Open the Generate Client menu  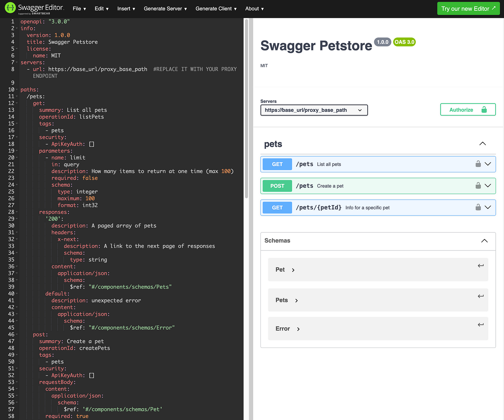pos(216,9)
